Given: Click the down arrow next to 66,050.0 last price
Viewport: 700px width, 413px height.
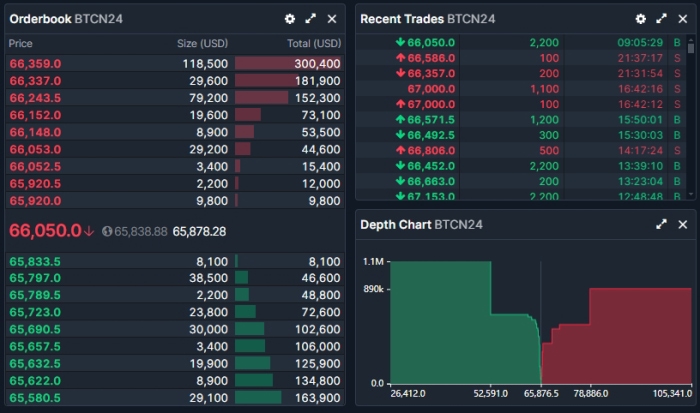Looking at the screenshot, I should coord(89,231).
